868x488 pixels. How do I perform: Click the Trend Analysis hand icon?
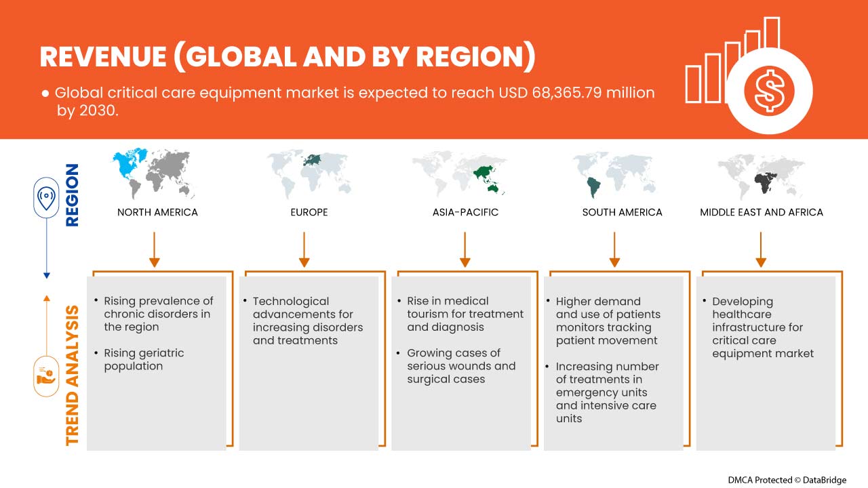[x=46, y=375]
